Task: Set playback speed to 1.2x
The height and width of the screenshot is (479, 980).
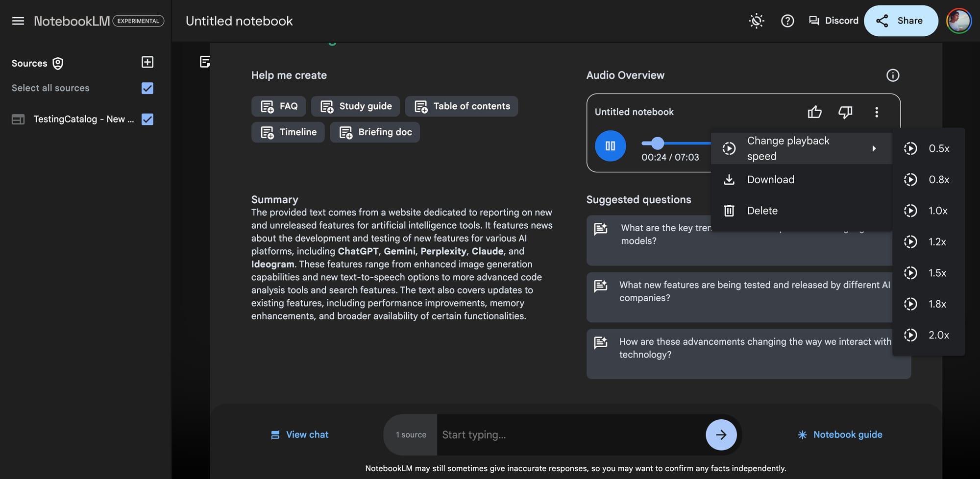Action: tap(929, 242)
